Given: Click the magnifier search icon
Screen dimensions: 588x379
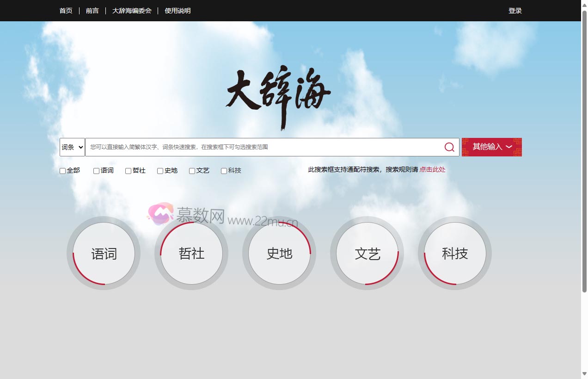Looking at the screenshot, I should [x=449, y=147].
